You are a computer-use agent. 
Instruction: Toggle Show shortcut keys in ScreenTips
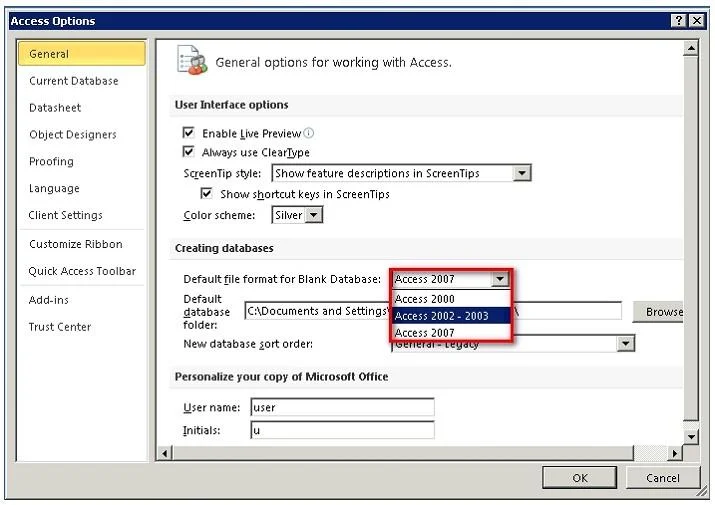[x=207, y=193]
